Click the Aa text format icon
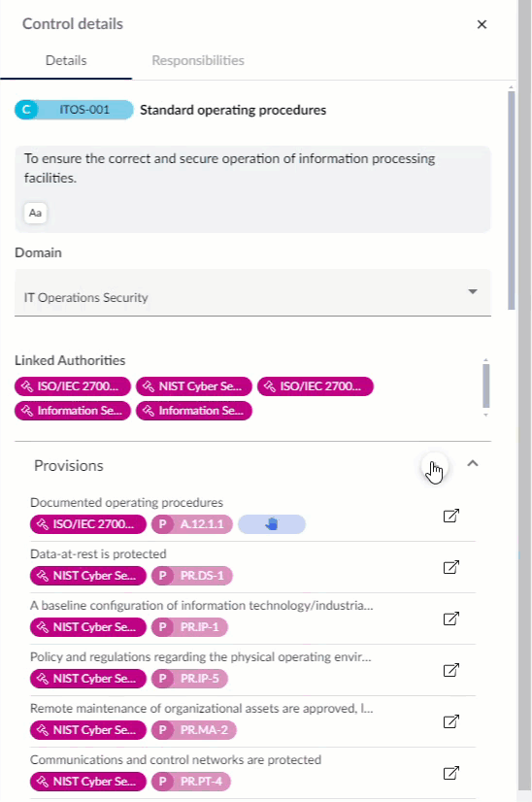 pos(35,213)
